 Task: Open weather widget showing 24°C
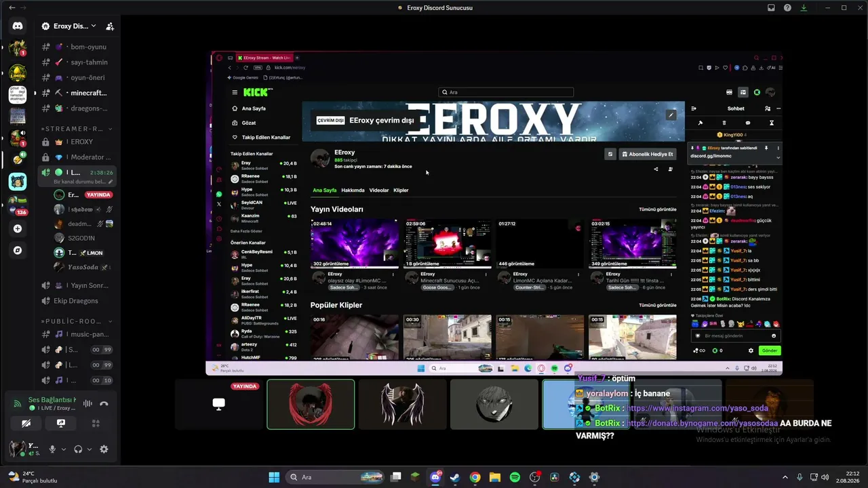(32, 477)
